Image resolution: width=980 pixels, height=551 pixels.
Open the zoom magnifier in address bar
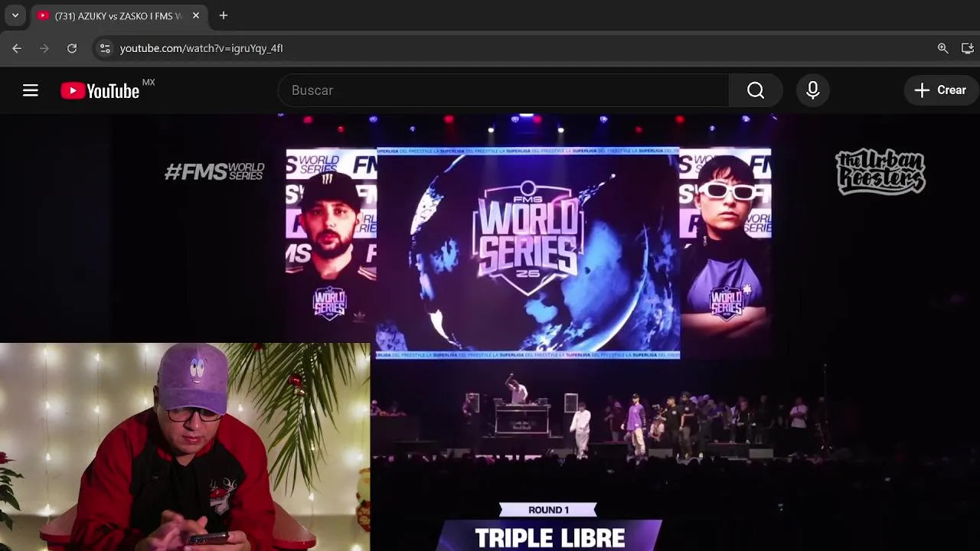[x=942, y=48]
